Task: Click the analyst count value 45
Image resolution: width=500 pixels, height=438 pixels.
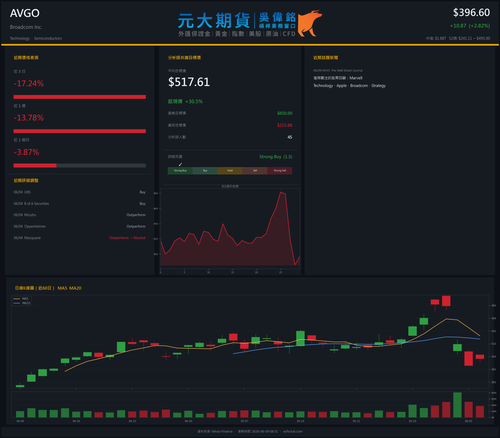Action: 290,137
